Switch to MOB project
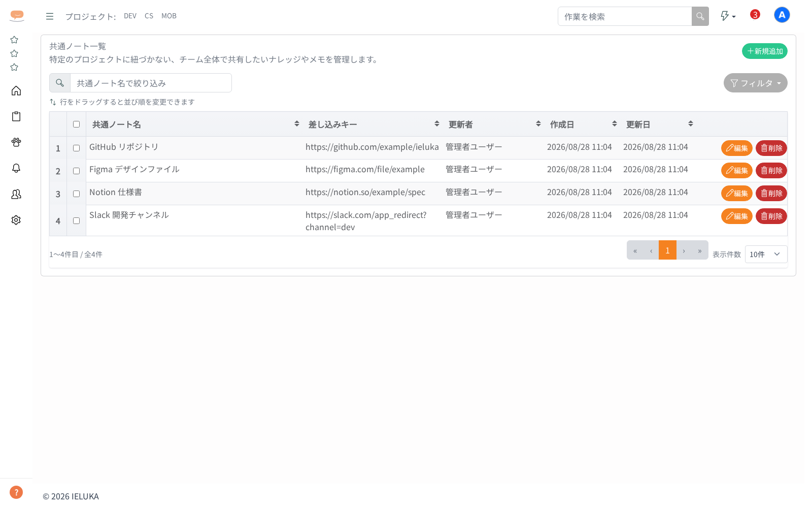The image size is (812, 508). click(x=169, y=16)
